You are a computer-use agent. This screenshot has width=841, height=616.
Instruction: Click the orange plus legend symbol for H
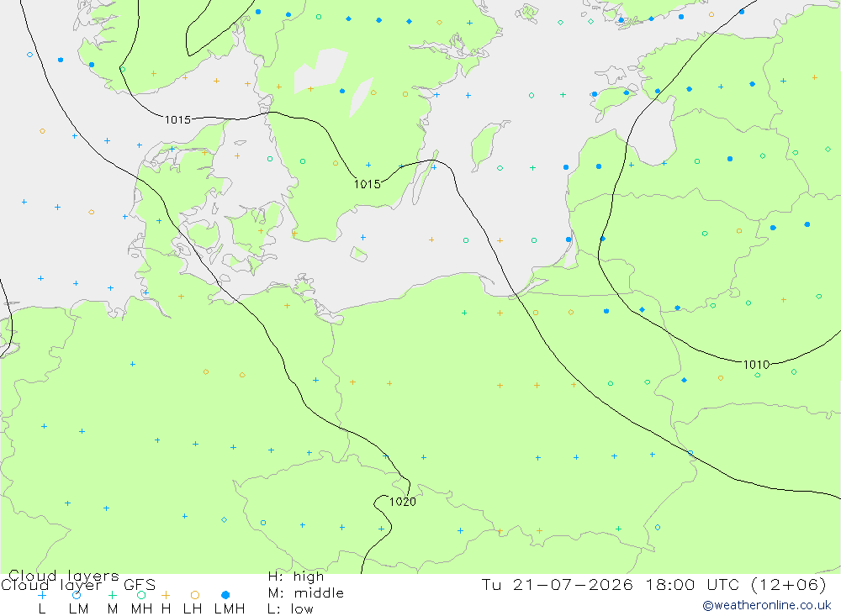coord(166,595)
